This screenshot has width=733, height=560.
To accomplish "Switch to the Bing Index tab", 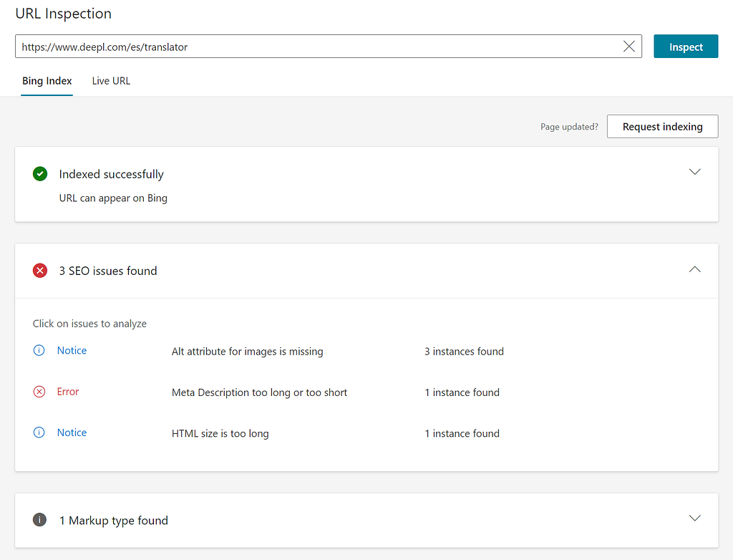I will point(47,81).
